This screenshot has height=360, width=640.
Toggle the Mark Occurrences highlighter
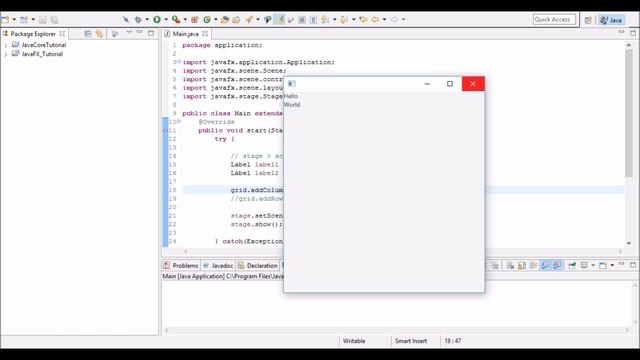(x=279, y=19)
